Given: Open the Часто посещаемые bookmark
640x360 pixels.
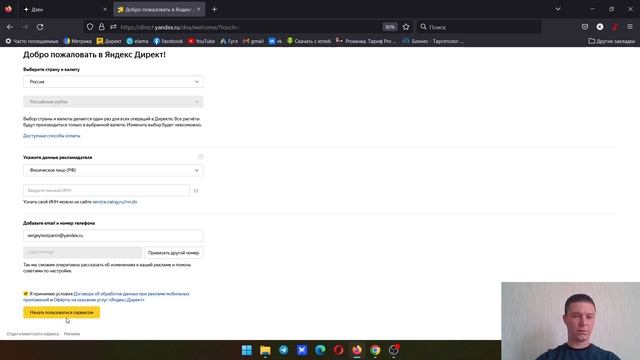Looking at the screenshot, I should click(x=32, y=41).
